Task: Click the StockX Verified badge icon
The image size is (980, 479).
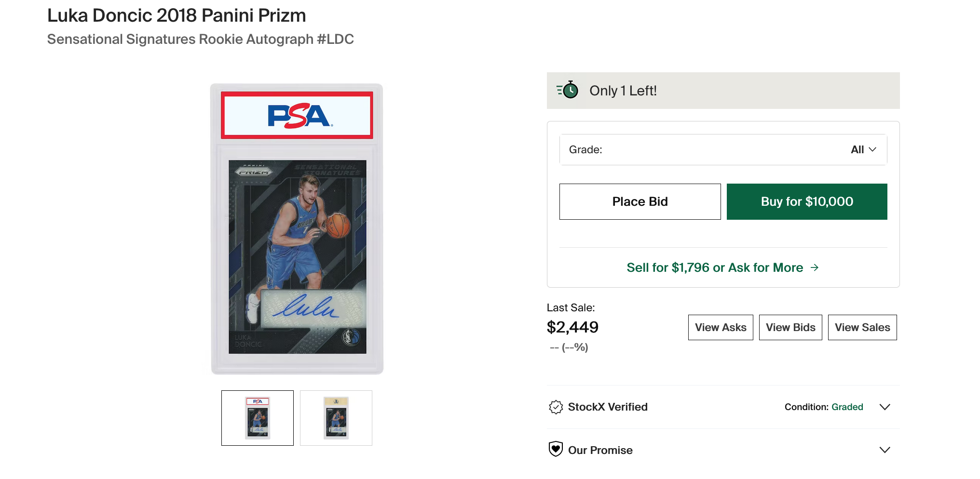Action: (x=556, y=407)
